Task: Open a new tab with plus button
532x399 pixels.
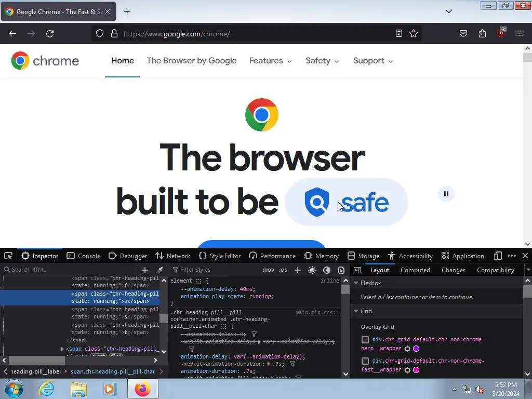Action: [x=127, y=12]
